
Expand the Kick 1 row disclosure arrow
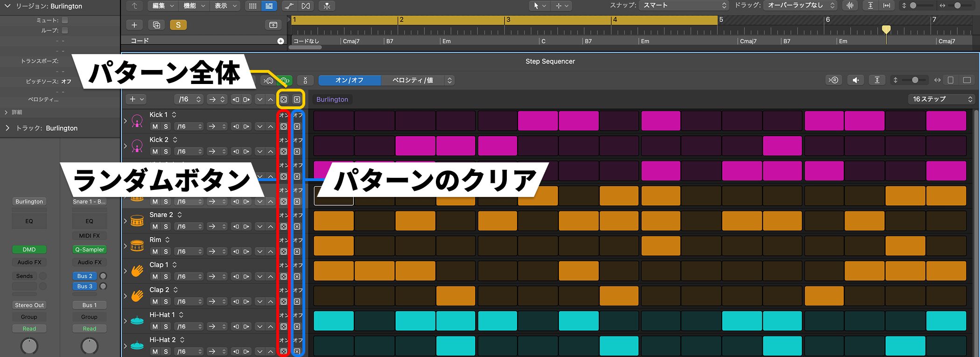coord(125,121)
